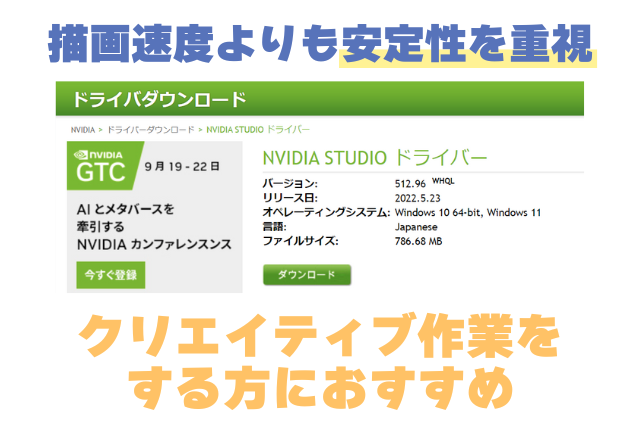Click the バージョン label
This screenshot has width=640, height=427.
tap(290, 184)
